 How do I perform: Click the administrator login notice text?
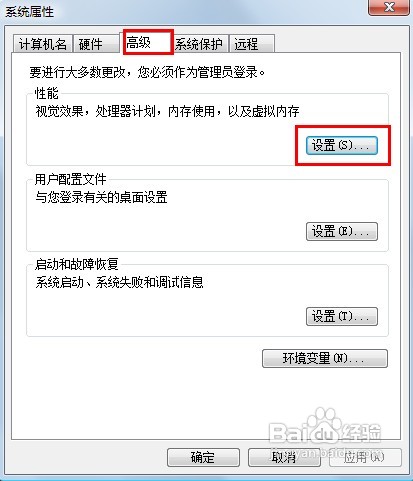click(x=147, y=72)
